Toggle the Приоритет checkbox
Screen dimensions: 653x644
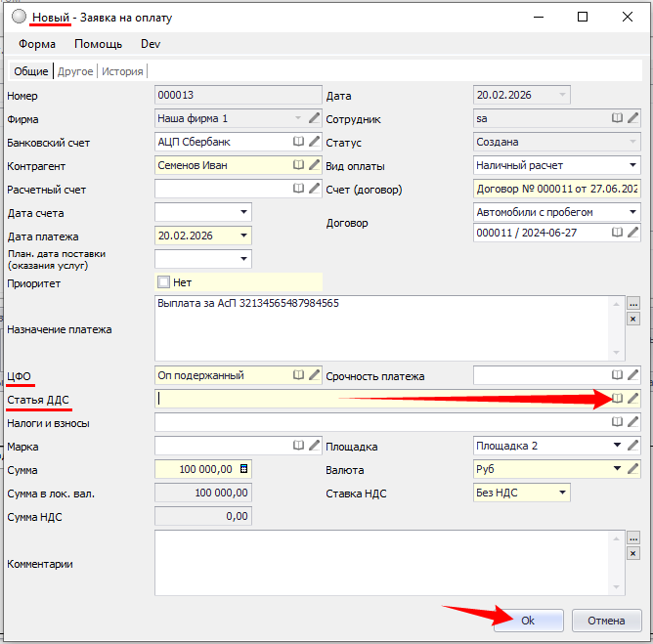(164, 281)
